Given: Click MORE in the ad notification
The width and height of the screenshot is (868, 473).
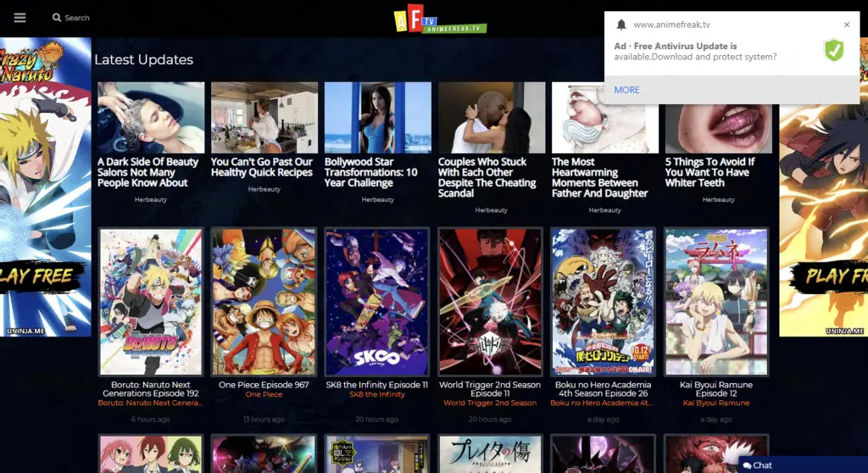Looking at the screenshot, I should click(626, 90).
